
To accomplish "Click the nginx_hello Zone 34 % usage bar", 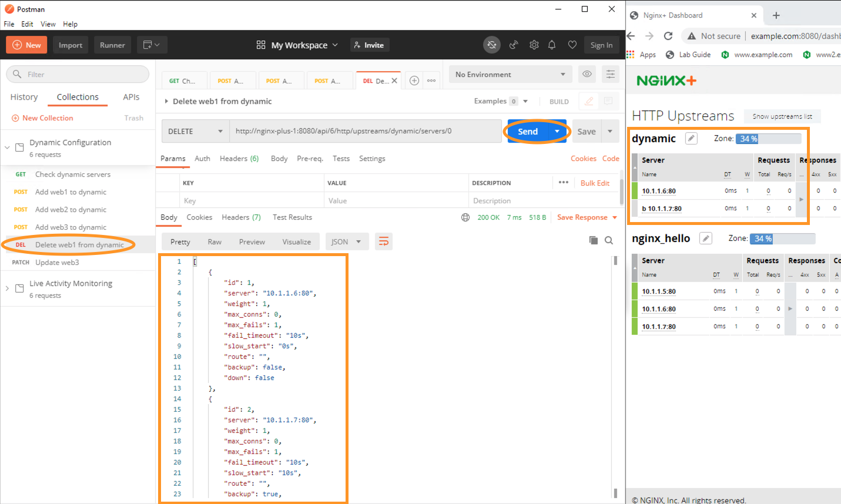I will tap(782, 238).
